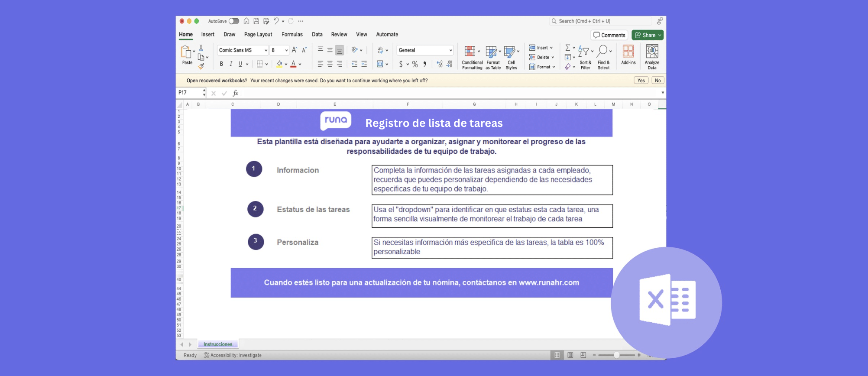868x376 pixels.
Task: Toggle Align Left
Action: [x=320, y=64]
